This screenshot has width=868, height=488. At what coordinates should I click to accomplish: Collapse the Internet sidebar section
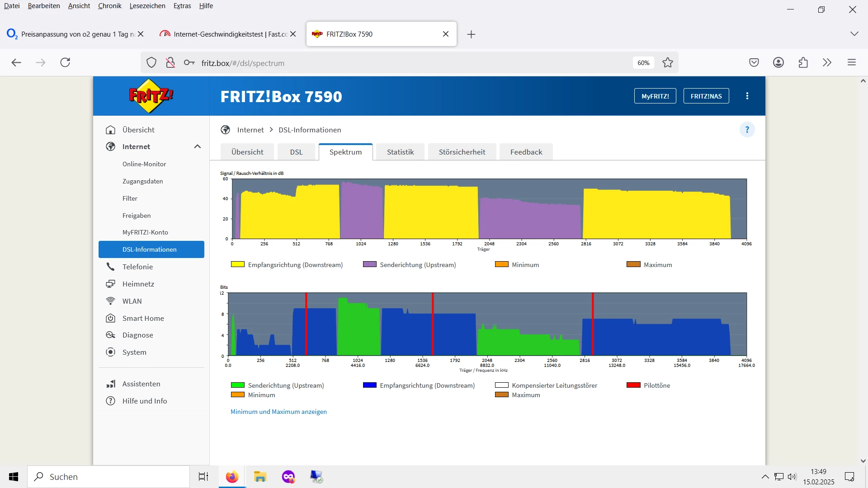pos(197,146)
